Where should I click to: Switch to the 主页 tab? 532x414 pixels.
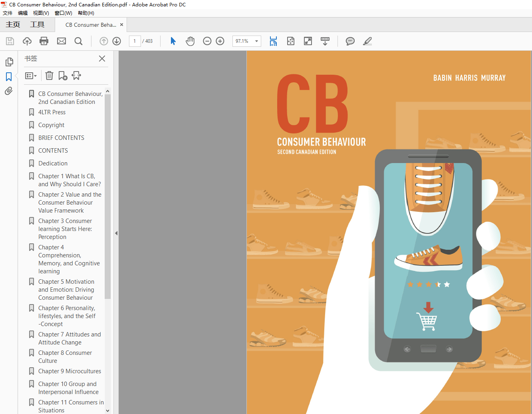click(x=13, y=25)
